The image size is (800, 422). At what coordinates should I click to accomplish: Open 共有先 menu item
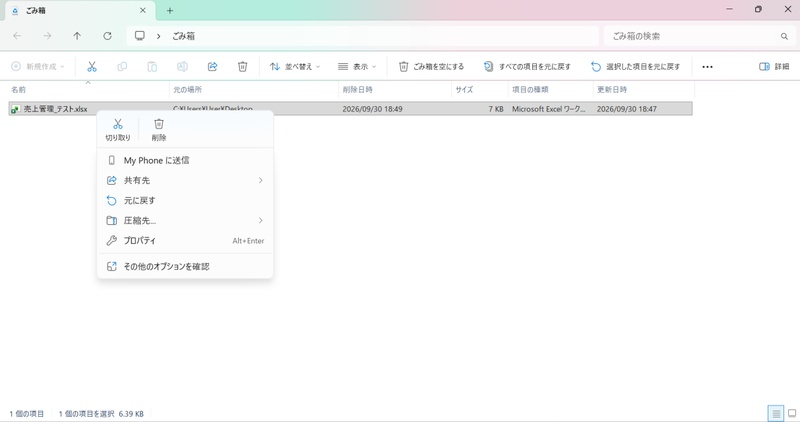coord(185,180)
